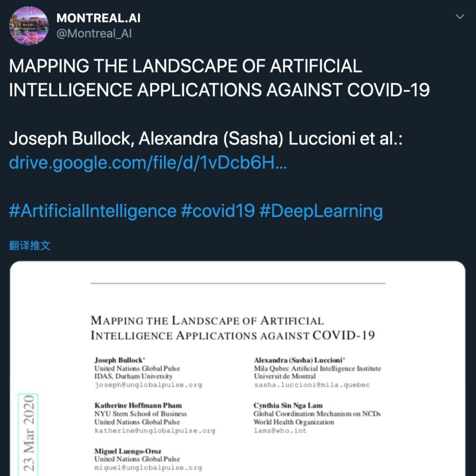
Task: Click the joseph@unglobalpulse.org email address
Action: coord(148,385)
